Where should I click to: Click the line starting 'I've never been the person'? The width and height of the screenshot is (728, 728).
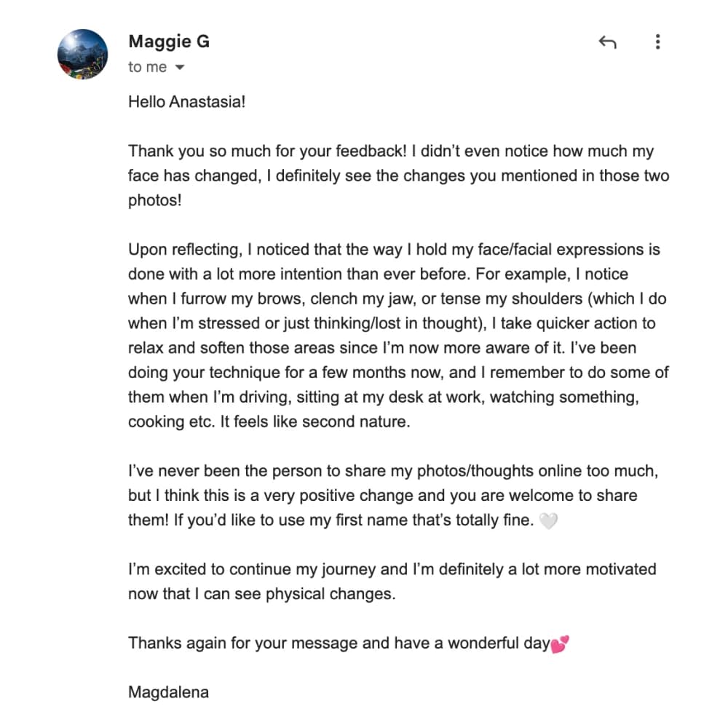tap(393, 471)
